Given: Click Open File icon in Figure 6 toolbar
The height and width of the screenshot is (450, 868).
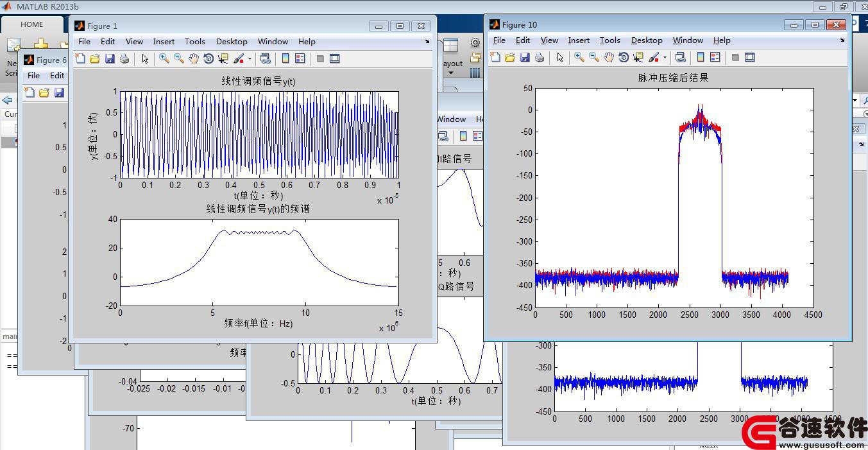Looking at the screenshot, I should [x=44, y=93].
